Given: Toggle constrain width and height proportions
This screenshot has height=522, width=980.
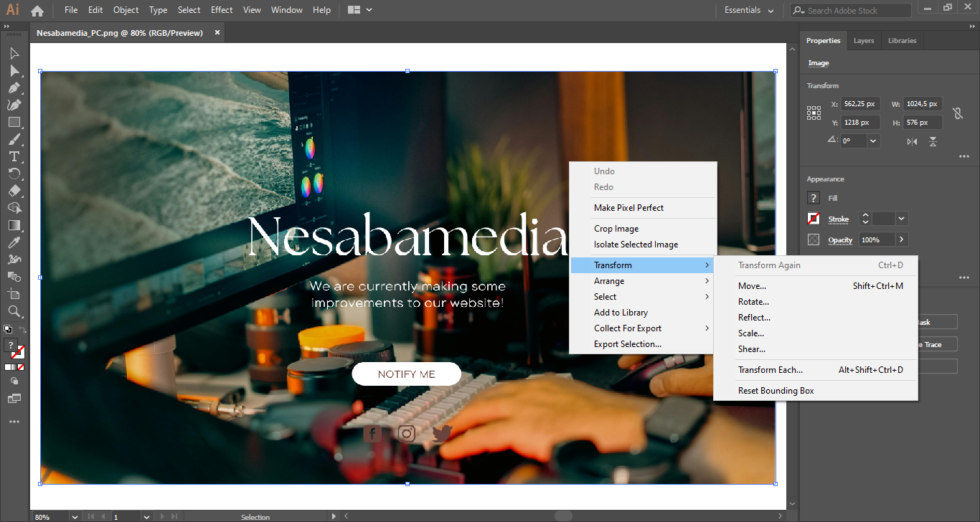Looking at the screenshot, I should [x=957, y=113].
